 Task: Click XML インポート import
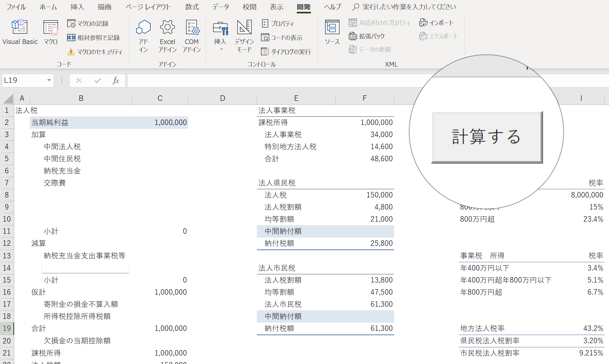click(436, 23)
